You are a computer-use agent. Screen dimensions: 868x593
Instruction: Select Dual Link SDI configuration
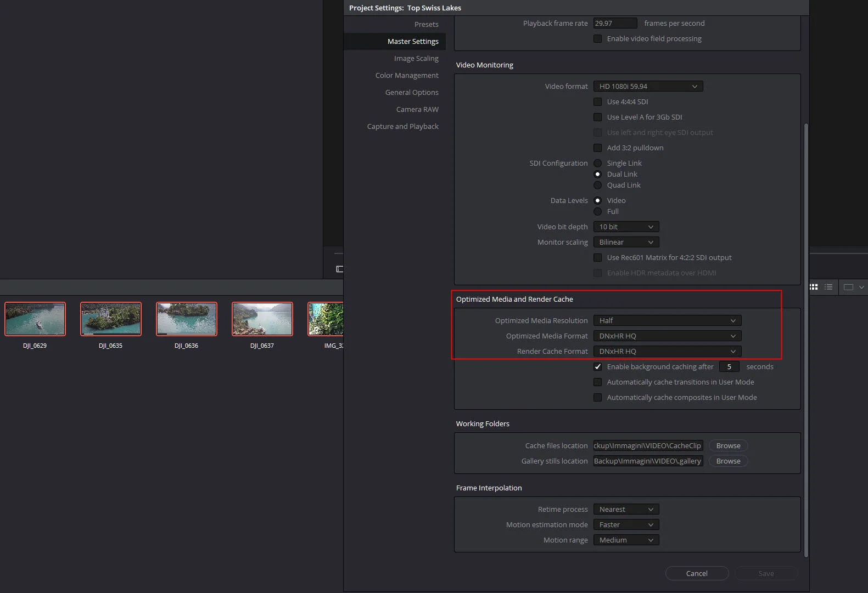597,174
